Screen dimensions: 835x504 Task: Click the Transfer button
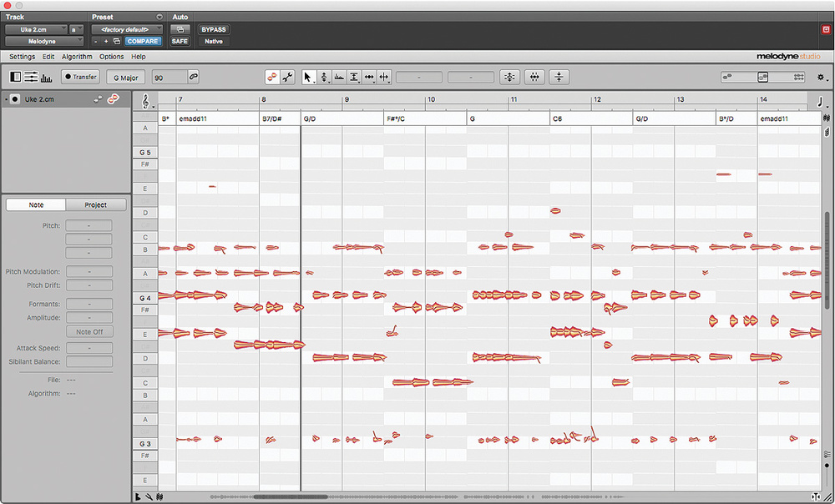tap(80, 77)
